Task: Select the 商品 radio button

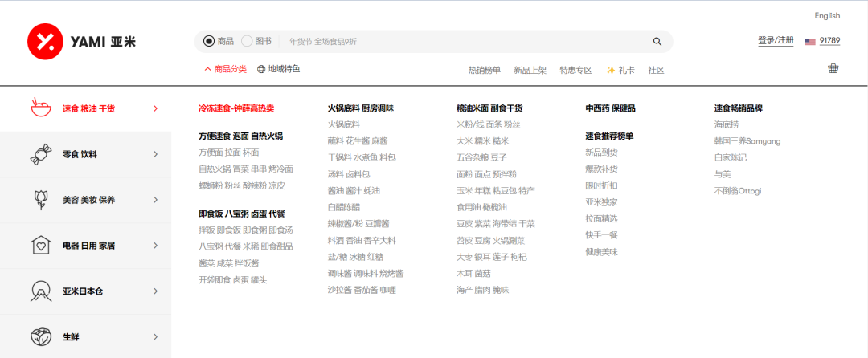Action: click(x=209, y=42)
